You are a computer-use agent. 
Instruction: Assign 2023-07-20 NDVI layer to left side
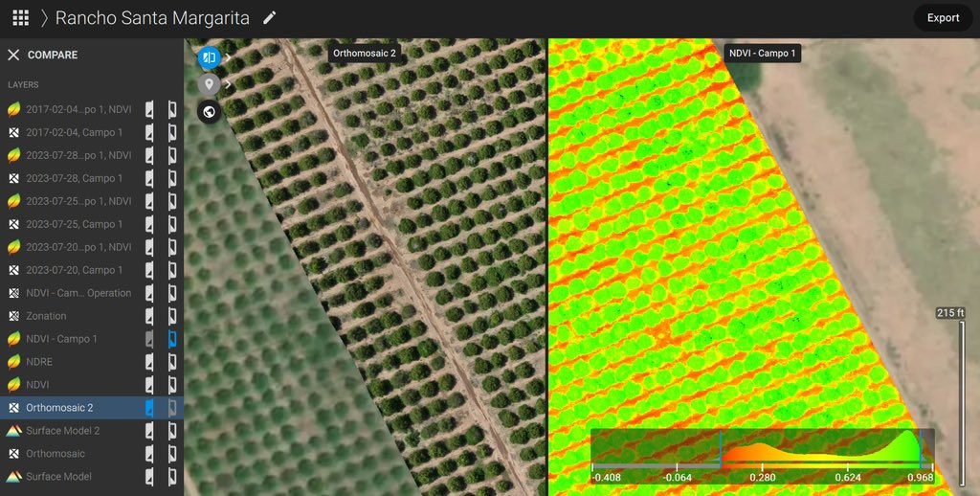(x=149, y=247)
